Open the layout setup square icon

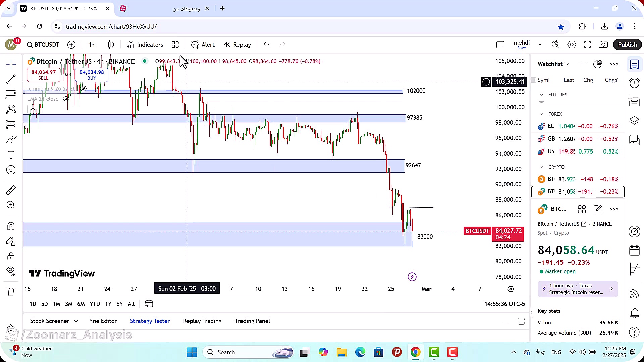click(x=500, y=45)
